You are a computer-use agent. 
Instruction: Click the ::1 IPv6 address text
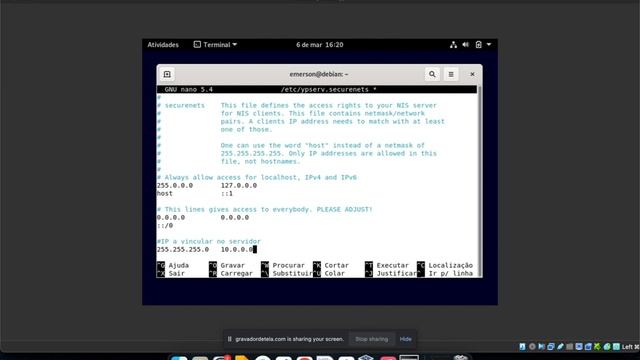pyautogui.click(x=227, y=193)
